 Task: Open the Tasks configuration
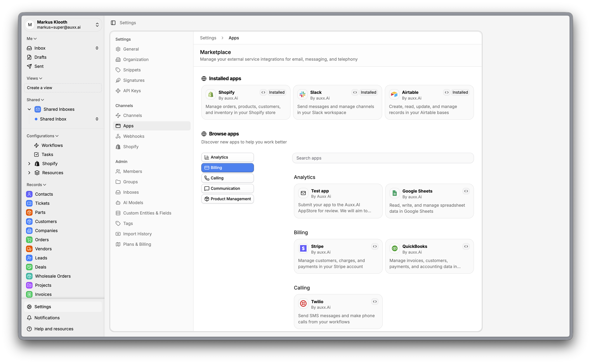pyautogui.click(x=63, y=155)
